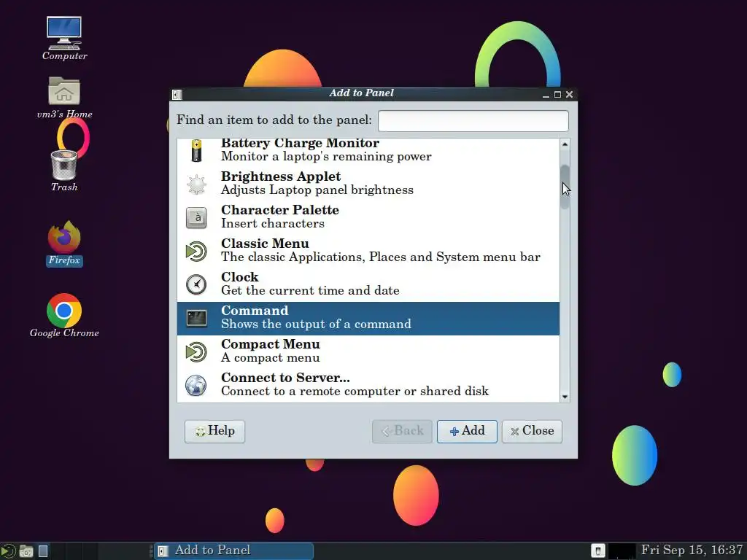
Task: Select the Connect to Server globe icon
Action: pyautogui.click(x=196, y=385)
